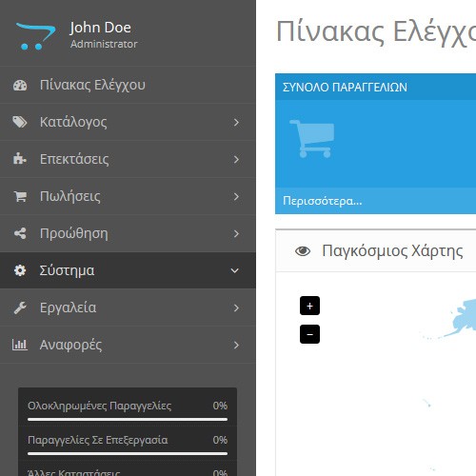Click the Επεκτάσεις puzzle piece icon
This screenshot has height=476, width=476.
[x=20, y=159]
